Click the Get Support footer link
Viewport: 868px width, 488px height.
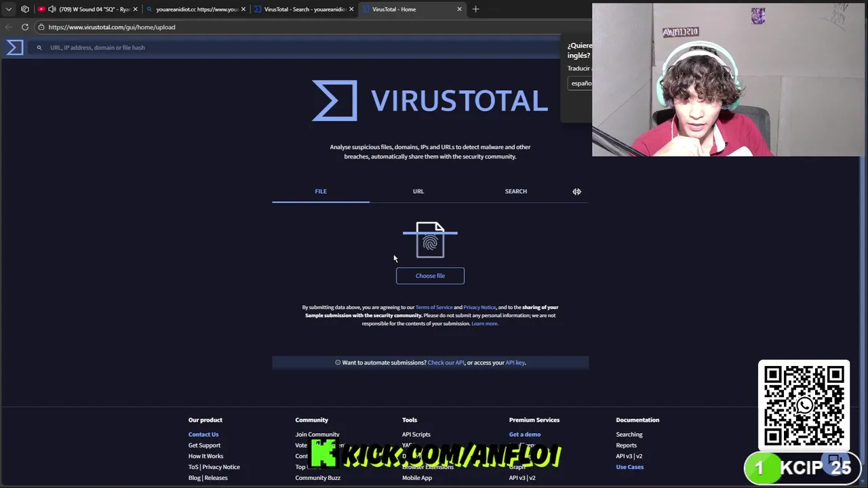pyautogui.click(x=204, y=445)
